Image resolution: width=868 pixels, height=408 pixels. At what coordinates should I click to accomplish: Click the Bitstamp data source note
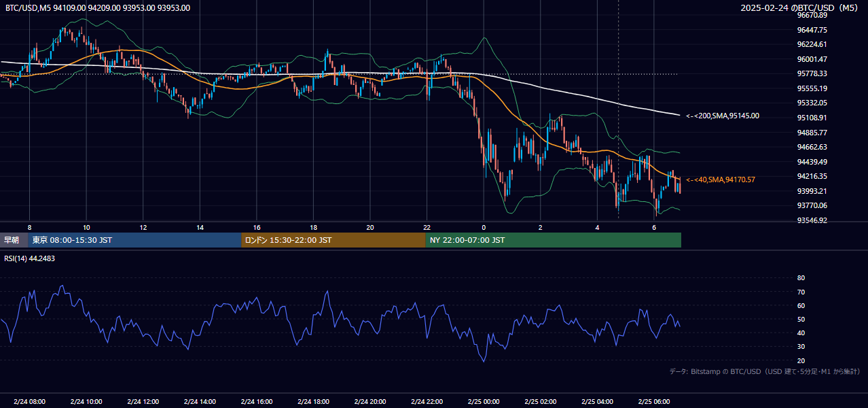[765, 371]
